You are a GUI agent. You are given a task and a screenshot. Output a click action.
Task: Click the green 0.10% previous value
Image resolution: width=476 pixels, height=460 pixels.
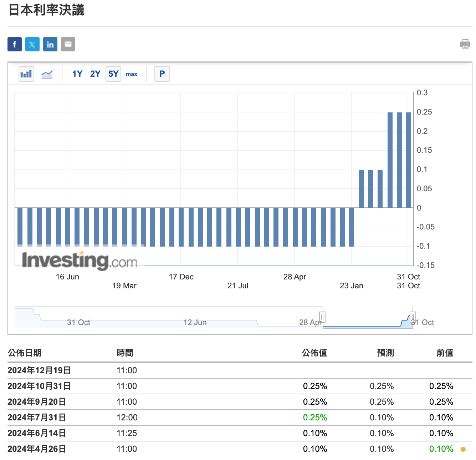[441, 449]
